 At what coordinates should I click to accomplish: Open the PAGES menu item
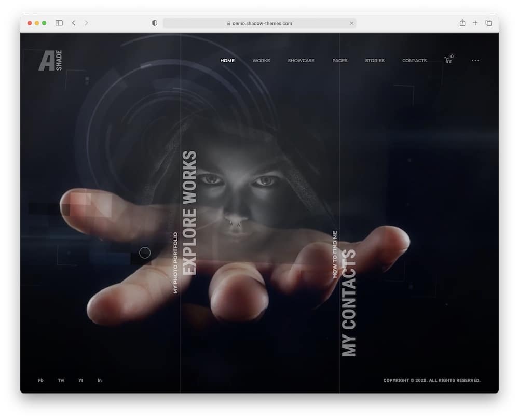(340, 61)
